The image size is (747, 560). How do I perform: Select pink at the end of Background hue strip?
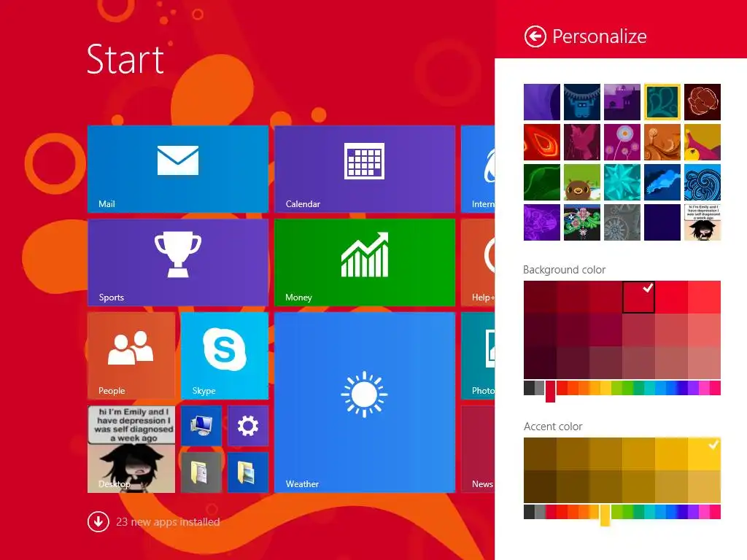(x=715, y=388)
